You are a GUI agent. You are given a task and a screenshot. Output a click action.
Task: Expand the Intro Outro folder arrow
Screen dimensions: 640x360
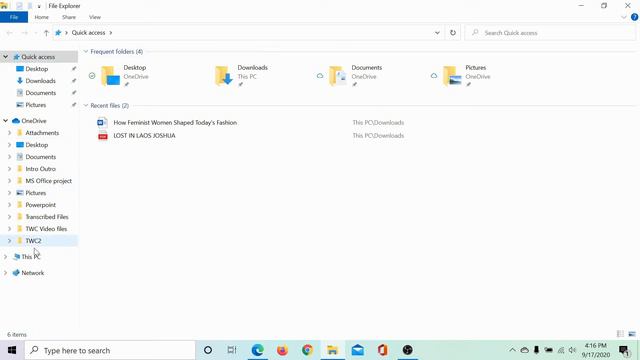coord(9,169)
